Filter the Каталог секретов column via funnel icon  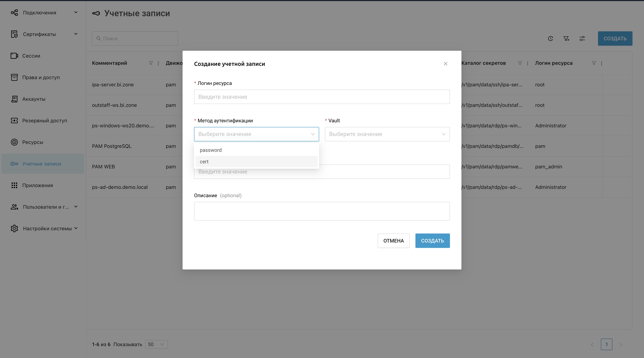(x=520, y=63)
